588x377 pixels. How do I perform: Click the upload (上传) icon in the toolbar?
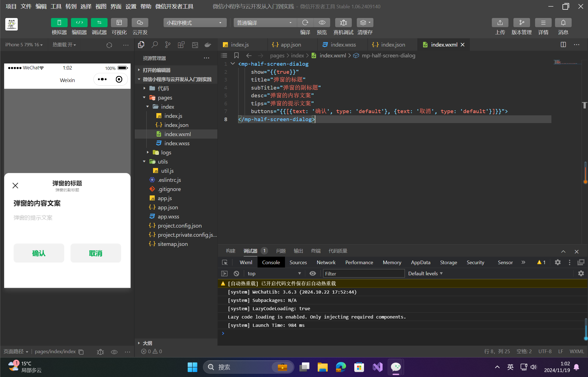(x=500, y=23)
